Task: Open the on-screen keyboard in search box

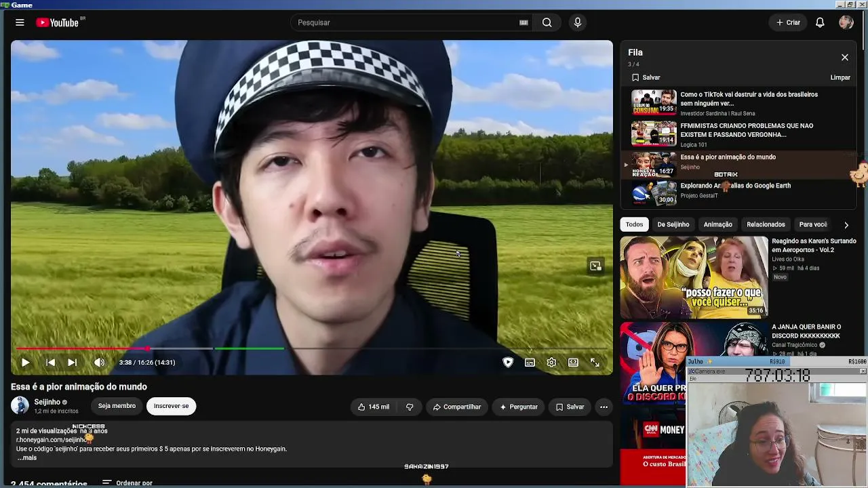Action: pos(524,22)
